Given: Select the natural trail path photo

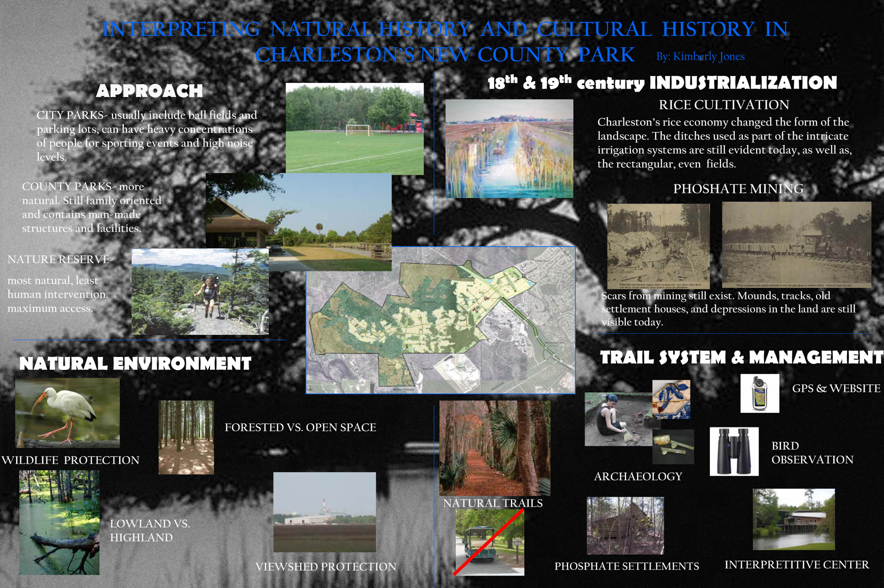Looking at the screenshot, I should coord(495,448).
